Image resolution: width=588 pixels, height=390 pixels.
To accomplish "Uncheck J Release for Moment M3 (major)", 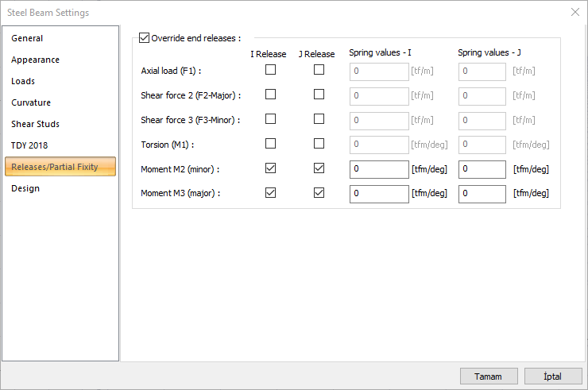I will tap(319, 193).
